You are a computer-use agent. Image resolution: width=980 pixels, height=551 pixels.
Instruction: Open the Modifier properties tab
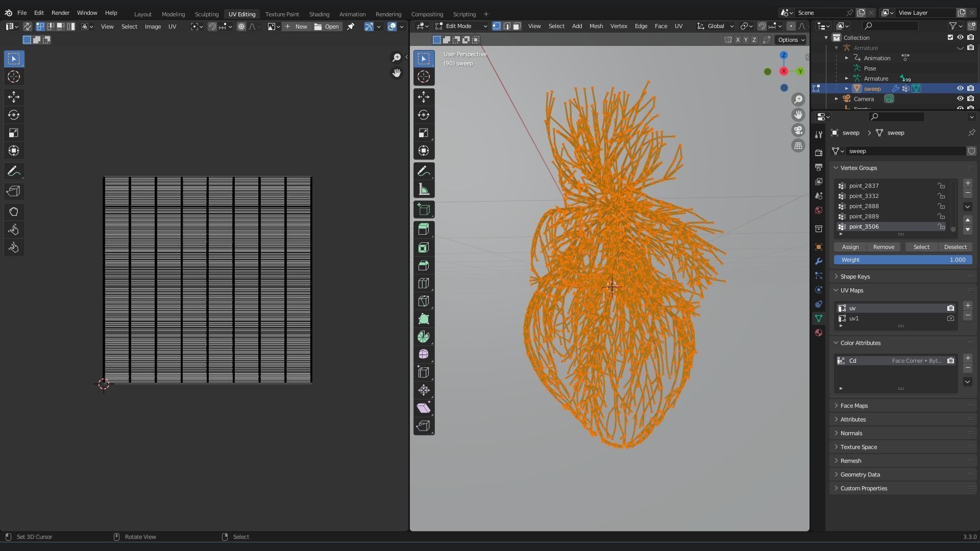pyautogui.click(x=819, y=261)
